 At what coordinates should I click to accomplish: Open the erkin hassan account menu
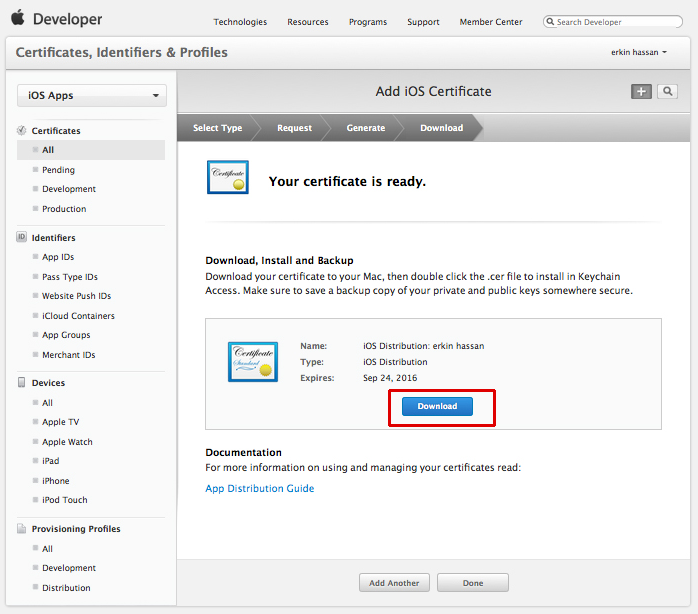click(639, 52)
